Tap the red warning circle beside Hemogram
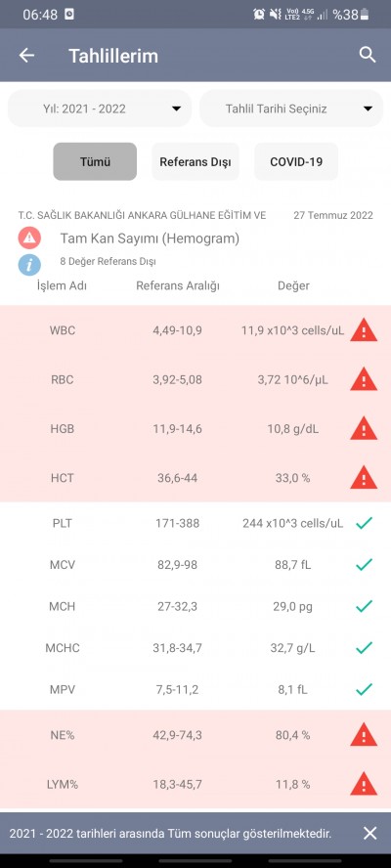The height and width of the screenshot is (868, 391). [x=29, y=239]
